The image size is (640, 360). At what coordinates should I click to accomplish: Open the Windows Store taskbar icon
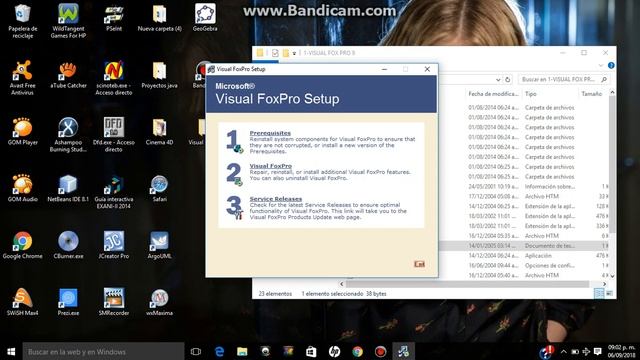click(x=311, y=351)
